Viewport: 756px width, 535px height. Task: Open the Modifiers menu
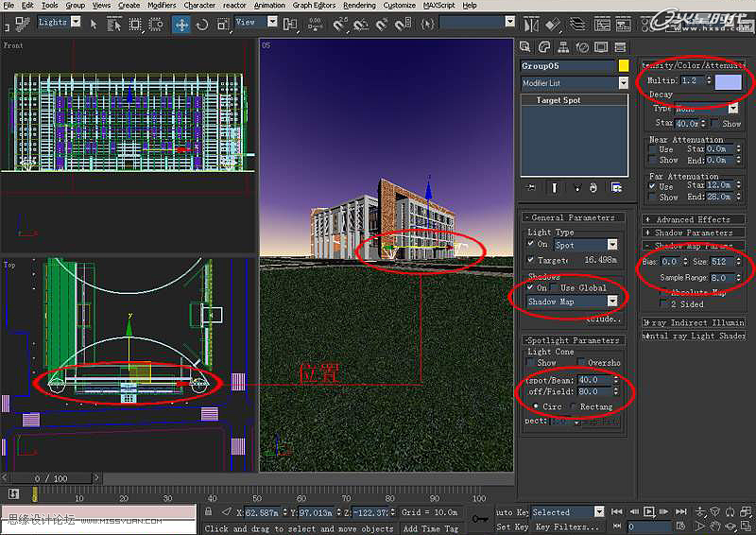click(x=162, y=6)
